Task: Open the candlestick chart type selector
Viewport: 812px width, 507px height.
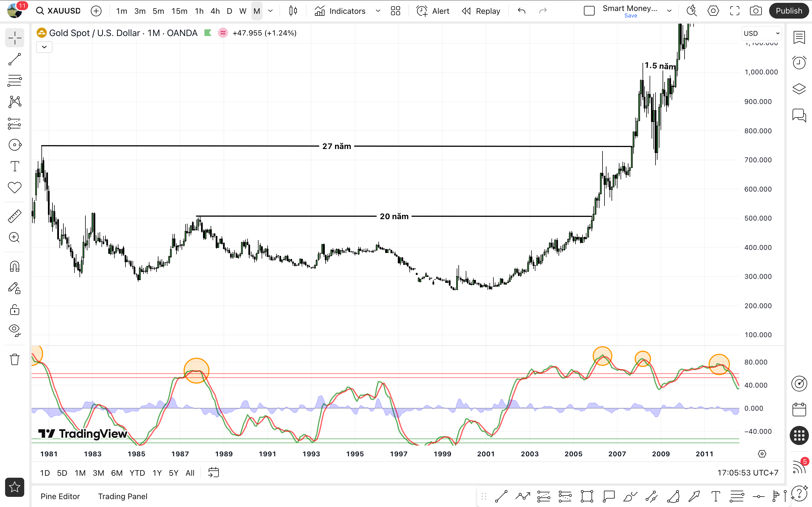Action: point(293,11)
